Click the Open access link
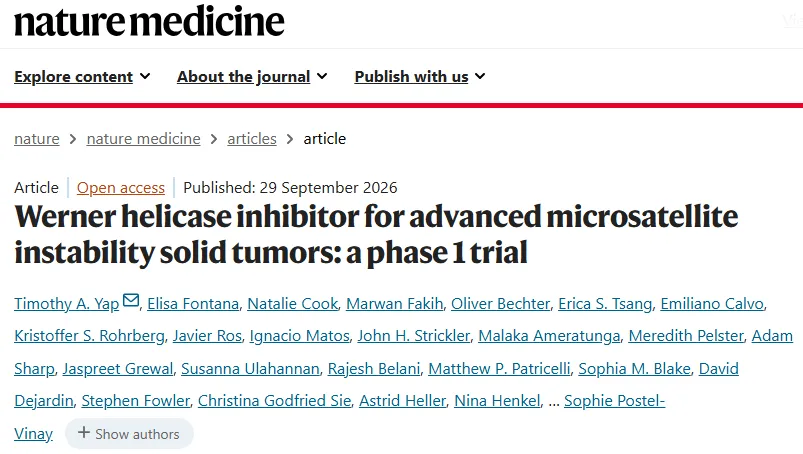 (x=121, y=188)
